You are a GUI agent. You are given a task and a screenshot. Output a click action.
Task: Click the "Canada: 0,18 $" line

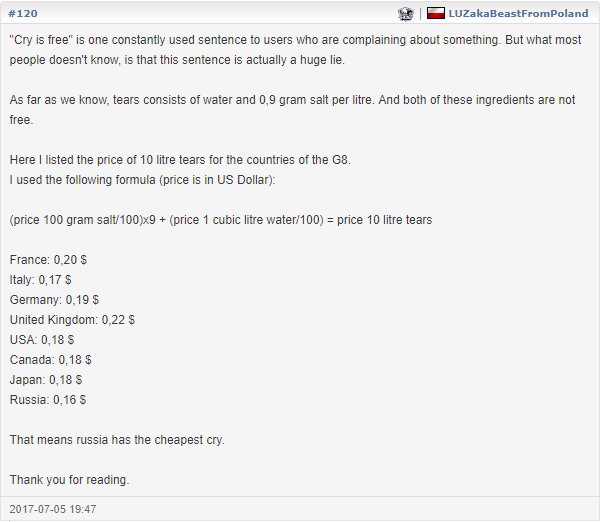click(51, 359)
